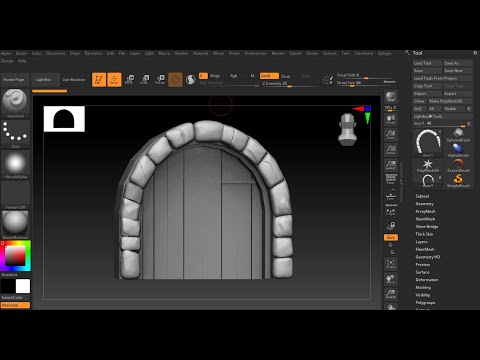Screen dimensions: 480x360
Task: Toggle the M material button
Action: pos(252,76)
